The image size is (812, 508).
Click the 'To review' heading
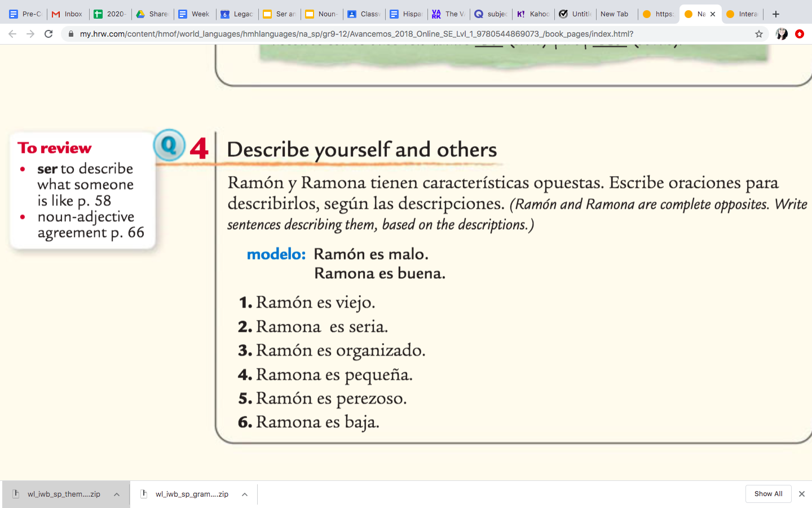tap(54, 148)
